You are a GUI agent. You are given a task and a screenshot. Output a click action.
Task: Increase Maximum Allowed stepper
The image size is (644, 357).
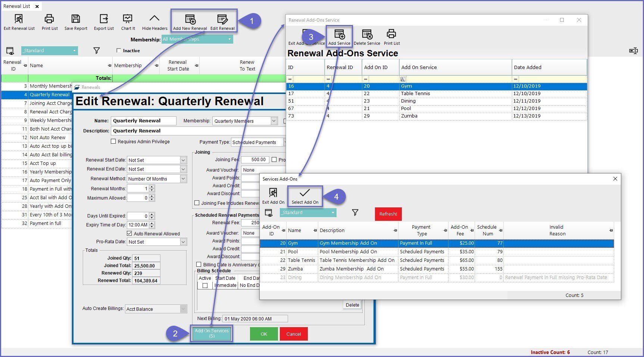[x=151, y=196]
